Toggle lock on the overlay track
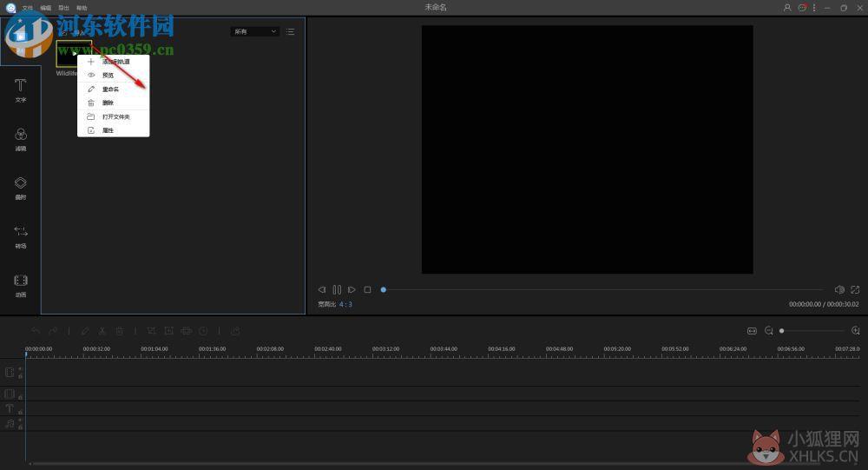This screenshot has width=868, height=470. tap(21, 397)
